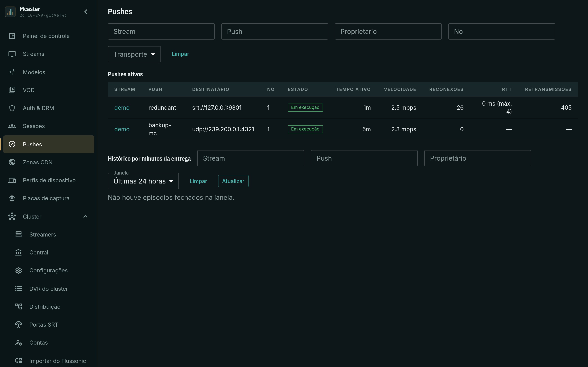Click Limpar next to Transporte filter
Viewport: 588px width, 367px height.
coord(180,54)
